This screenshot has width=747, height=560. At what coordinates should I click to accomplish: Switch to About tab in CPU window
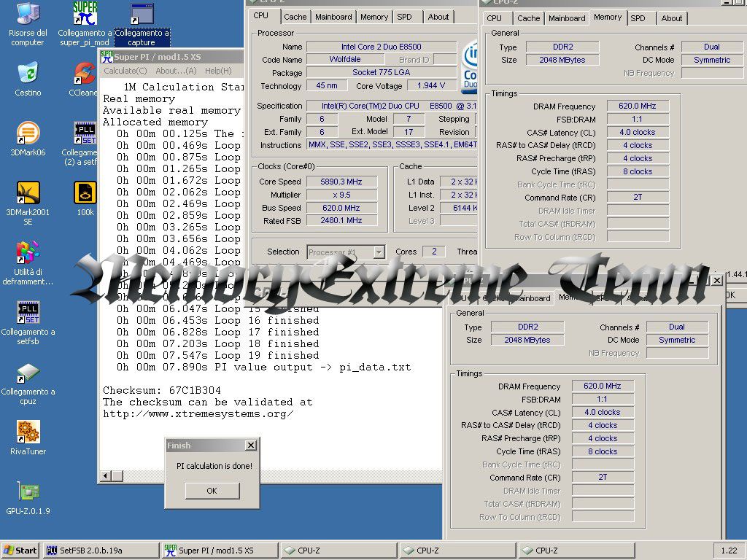(438, 17)
